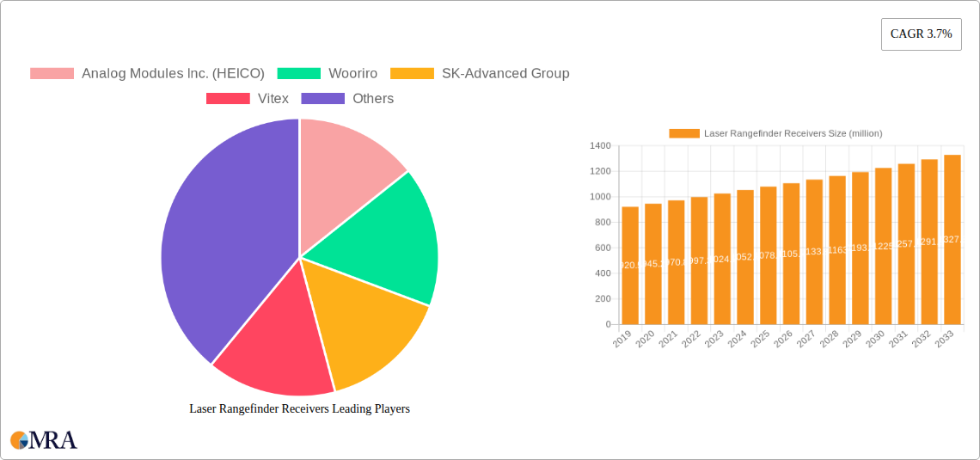Toggle the red Vitex legend swatch
This screenshot has width=980, height=460.
coord(228,99)
